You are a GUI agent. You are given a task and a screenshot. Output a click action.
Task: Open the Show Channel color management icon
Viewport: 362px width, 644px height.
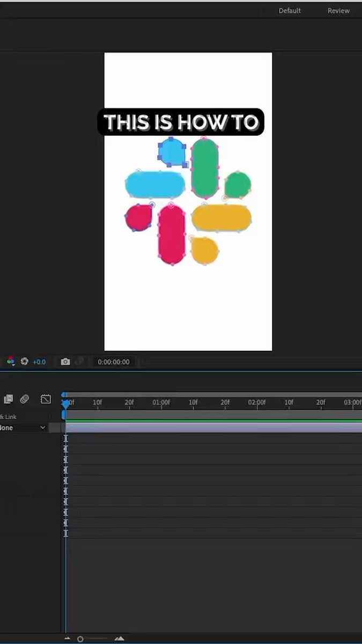point(11,362)
